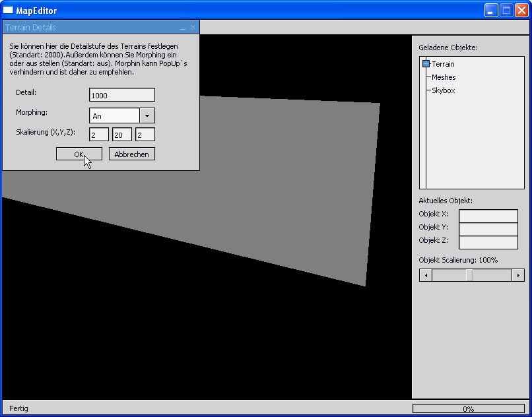This screenshot has width=532, height=417.
Task: Decrease Objekt Scalierung with left arrow
Action: 426,275
